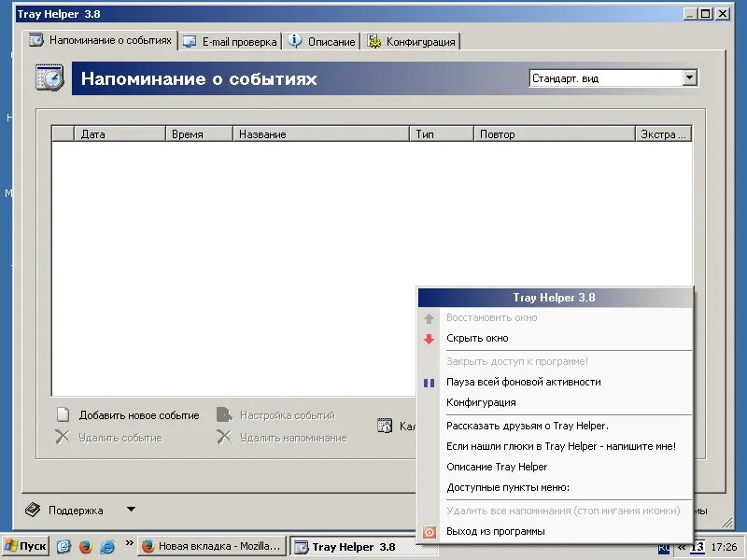
Task: Sort by the Дата column header
Action: (120, 134)
